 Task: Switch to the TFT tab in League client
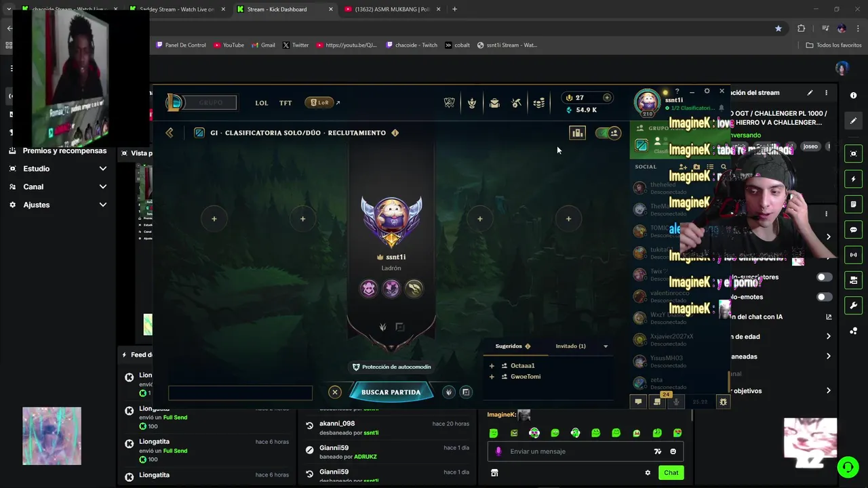285,103
